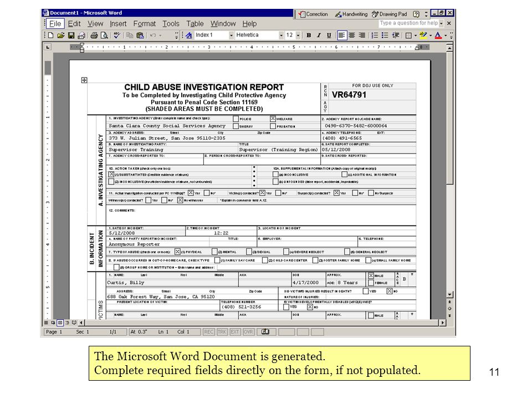Toggle the SUBSTANTIATED action checkbox

coord(111,174)
